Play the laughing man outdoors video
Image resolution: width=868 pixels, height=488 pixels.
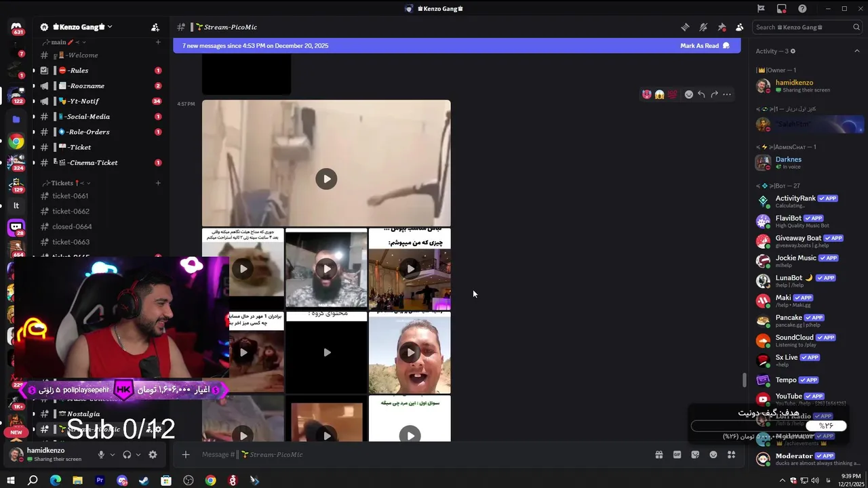coord(410,352)
